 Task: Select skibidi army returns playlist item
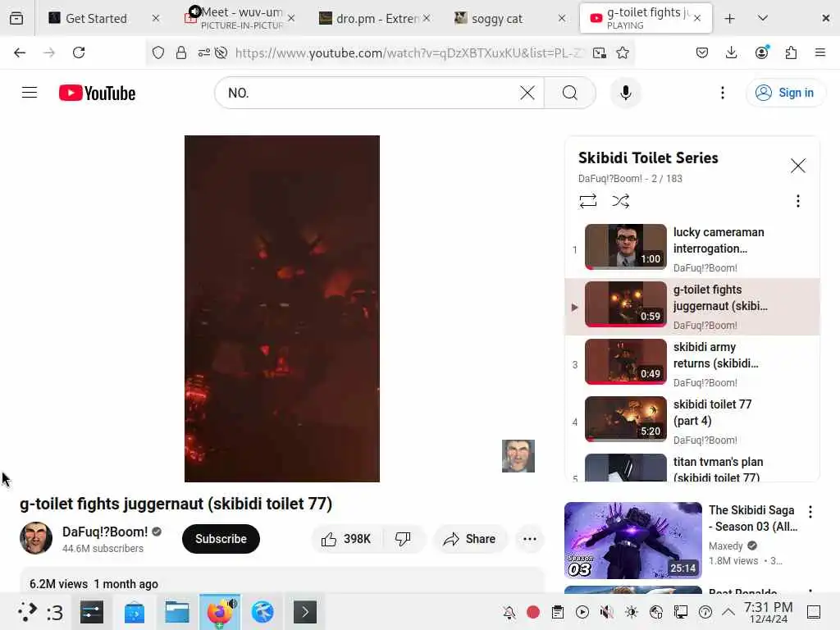[692, 363]
